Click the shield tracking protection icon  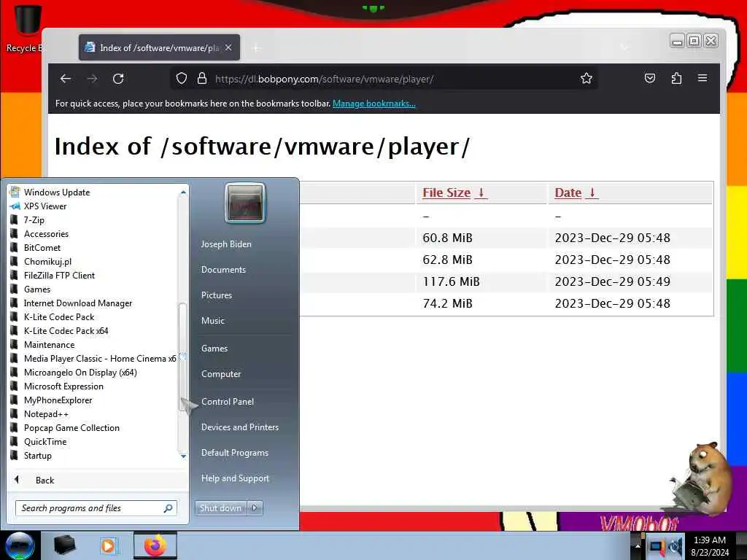(x=182, y=79)
